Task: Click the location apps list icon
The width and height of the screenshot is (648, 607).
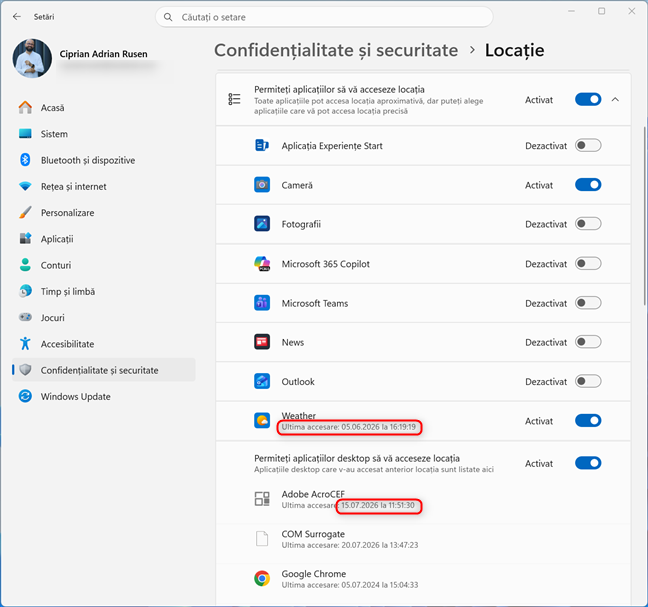Action: [234, 99]
